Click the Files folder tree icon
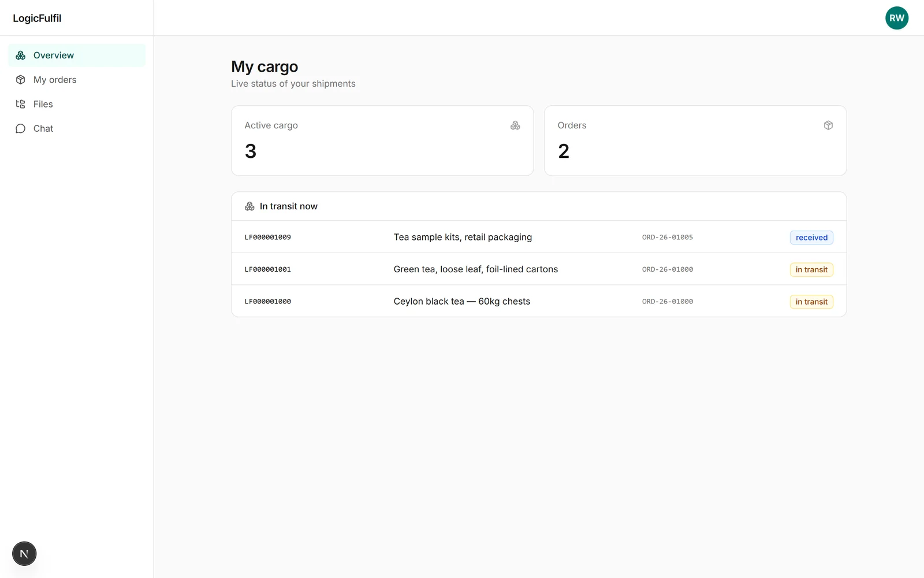This screenshot has height=578, width=924. pos(21,104)
